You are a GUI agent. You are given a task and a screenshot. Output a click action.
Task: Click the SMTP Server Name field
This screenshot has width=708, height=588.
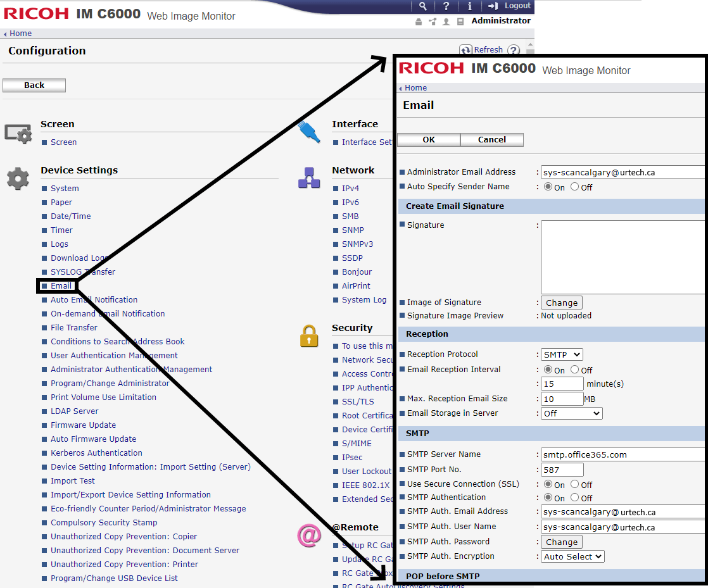click(x=621, y=454)
